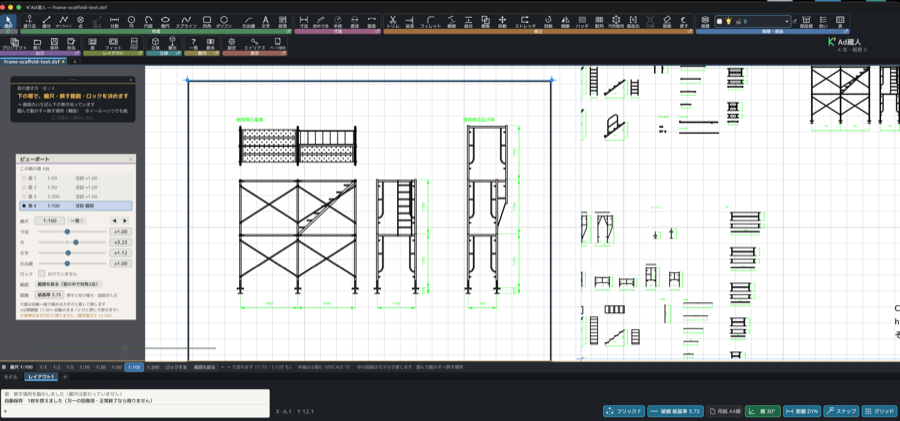Open the 表 table tool

(x=840, y=21)
